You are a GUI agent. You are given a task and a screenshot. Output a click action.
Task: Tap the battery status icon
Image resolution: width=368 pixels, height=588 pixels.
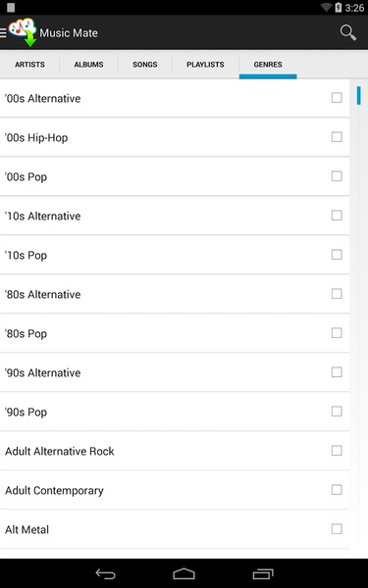pos(338,8)
